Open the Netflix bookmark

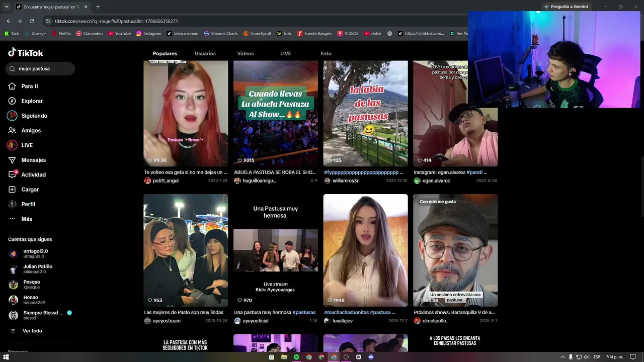click(x=61, y=34)
